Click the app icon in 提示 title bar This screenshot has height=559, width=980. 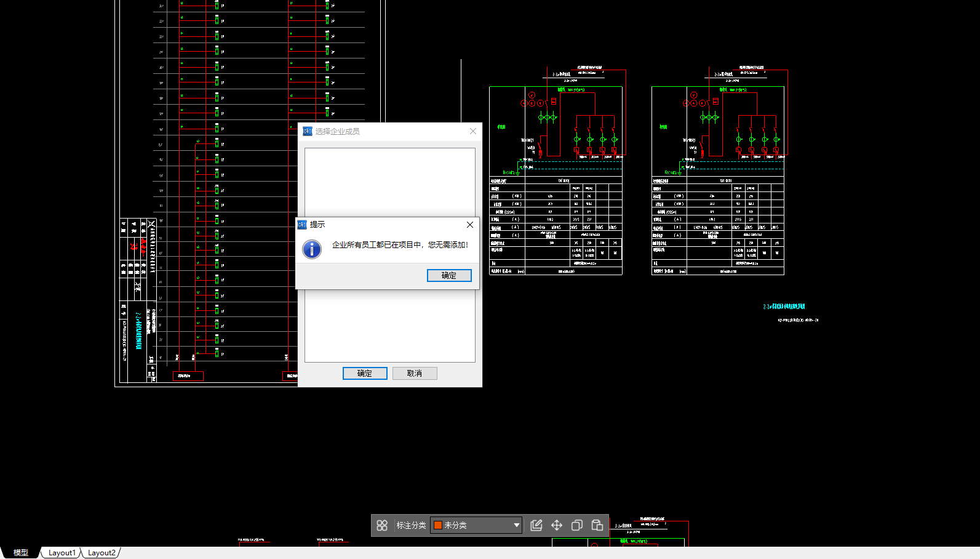pyautogui.click(x=302, y=225)
